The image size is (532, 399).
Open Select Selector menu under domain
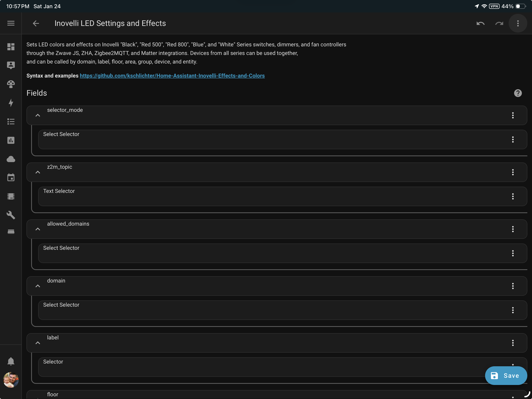(x=513, y=310)
